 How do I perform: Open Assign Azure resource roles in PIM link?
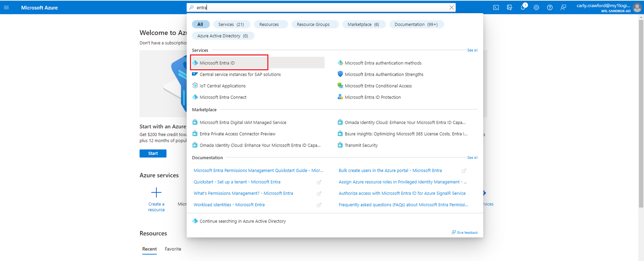click(x=403, y=182)
